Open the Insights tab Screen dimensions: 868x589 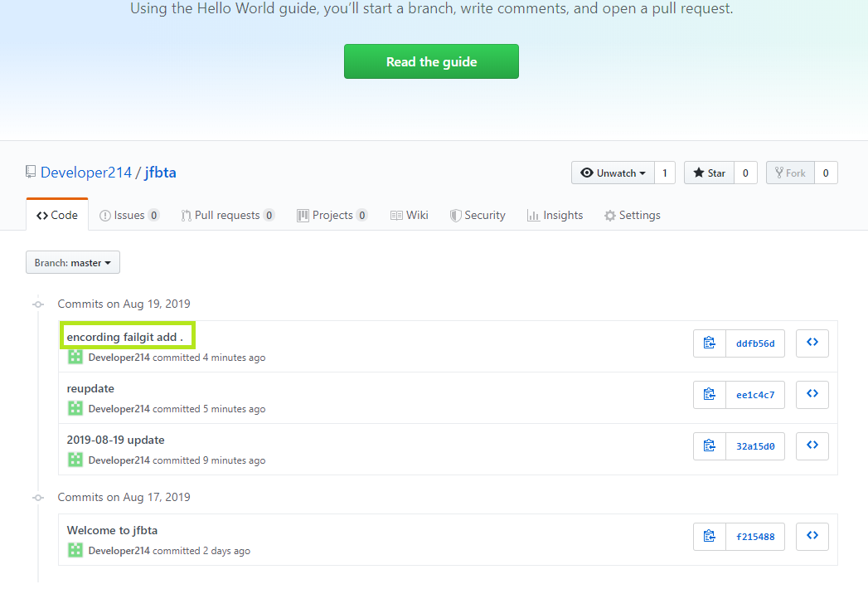coord(555,215)
